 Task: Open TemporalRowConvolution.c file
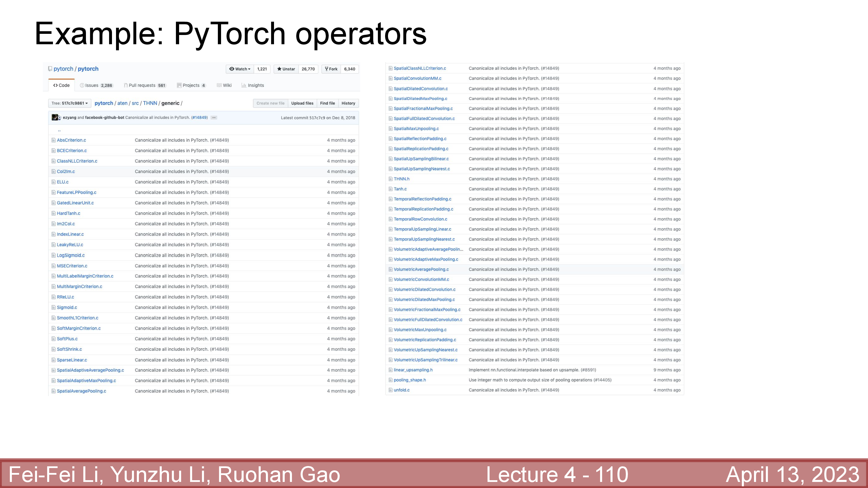pos(420,219)
